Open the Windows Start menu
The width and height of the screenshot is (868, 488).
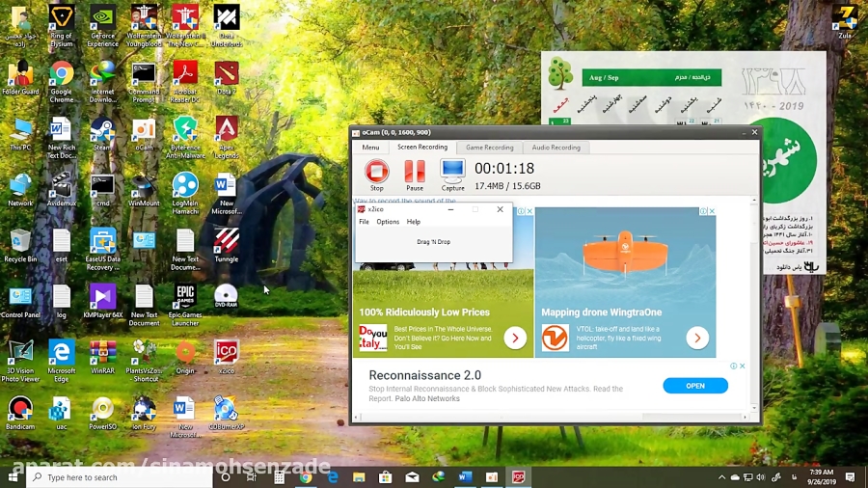tap(13, 477)
